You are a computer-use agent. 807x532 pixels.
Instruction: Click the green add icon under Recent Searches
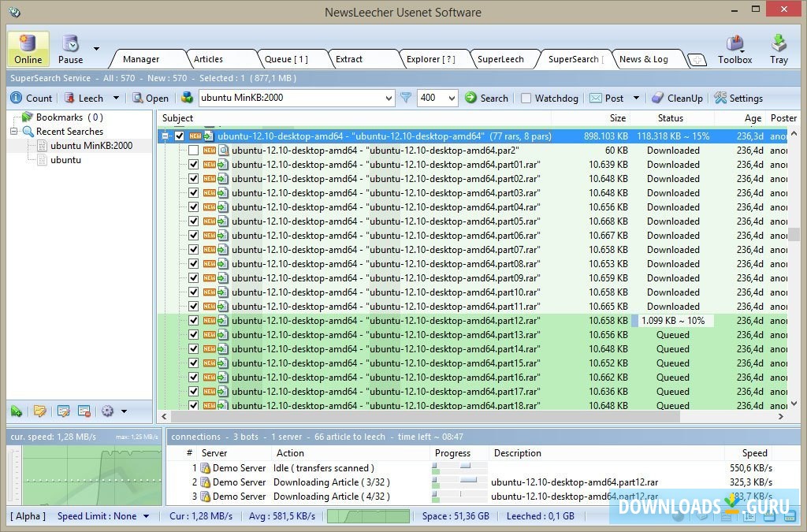pyautogui.click(x=17, y=411)
